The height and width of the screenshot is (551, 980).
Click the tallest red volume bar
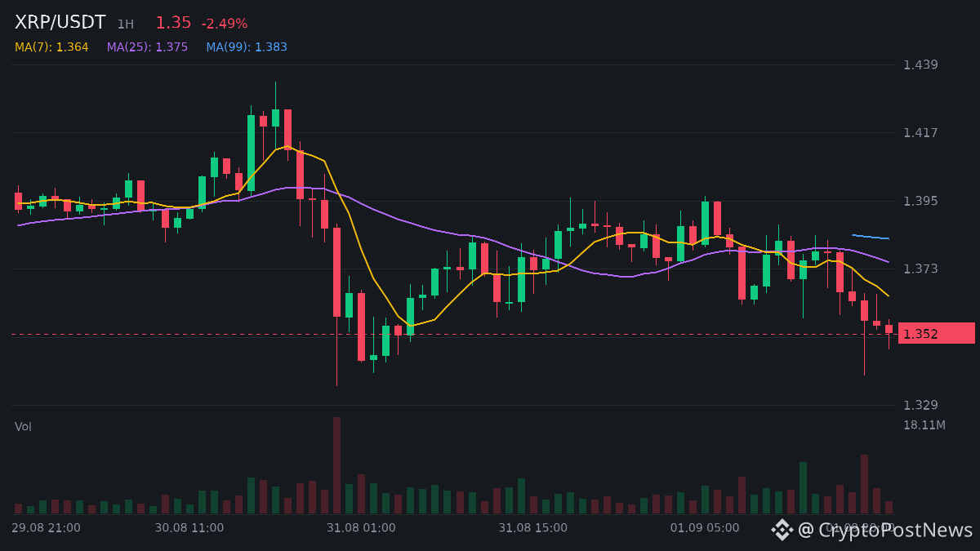(336, 465)
